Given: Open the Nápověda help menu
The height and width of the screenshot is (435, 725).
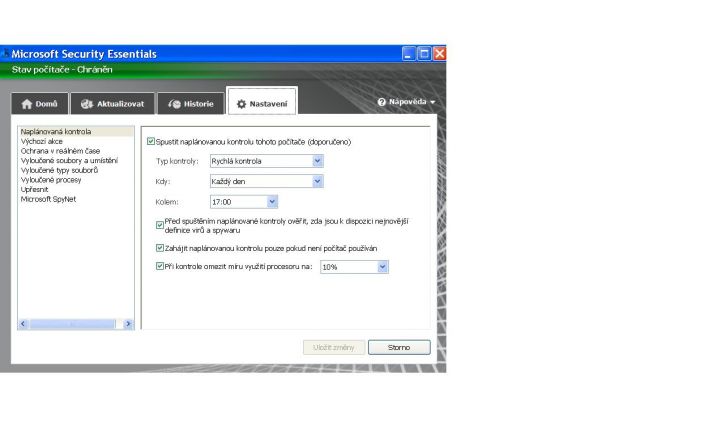Looking at the screenshot, I should coord(407,102).
